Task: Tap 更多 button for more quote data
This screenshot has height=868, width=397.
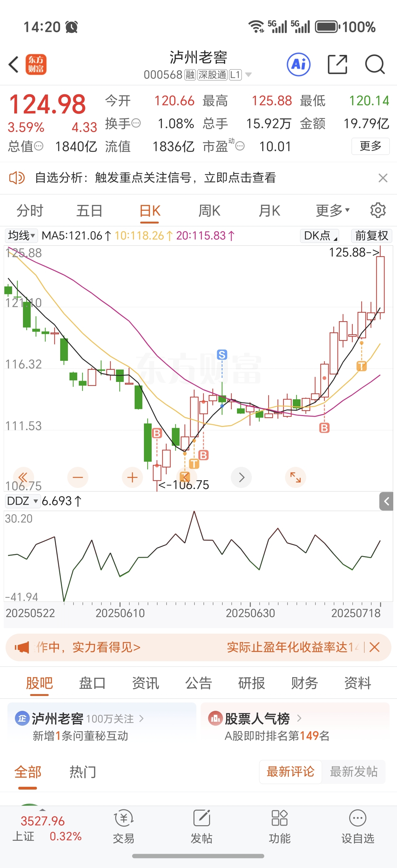Action: click(370, 146)
